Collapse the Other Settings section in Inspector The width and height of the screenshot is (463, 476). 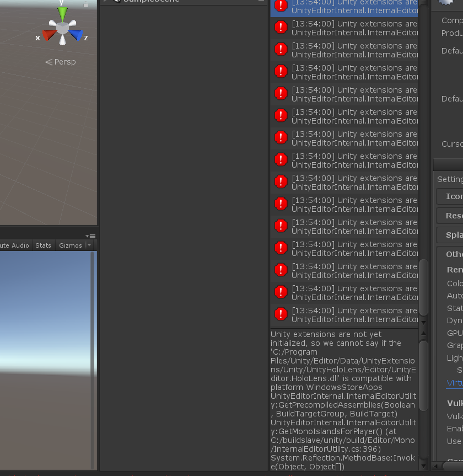coord(454,254)
